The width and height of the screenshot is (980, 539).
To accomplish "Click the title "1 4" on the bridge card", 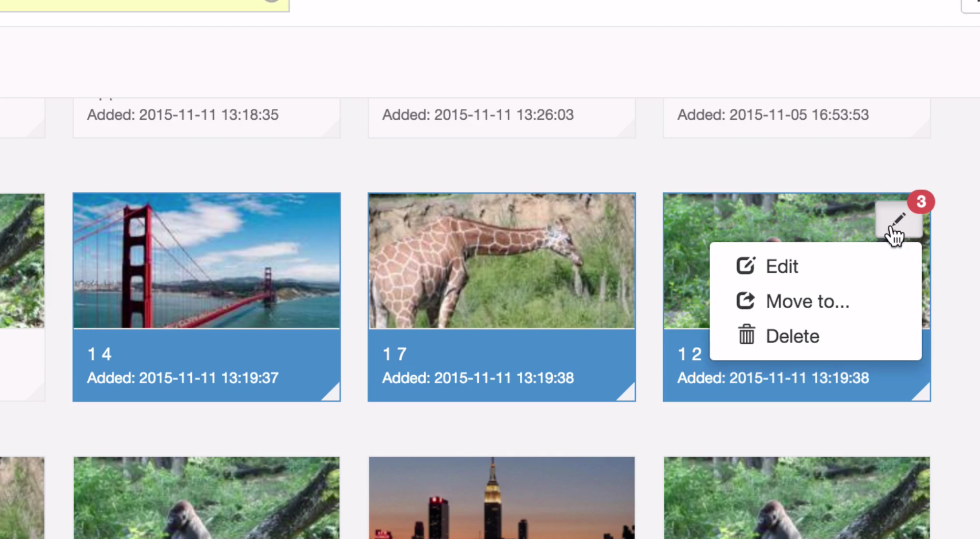I will (x=100, y=354).
